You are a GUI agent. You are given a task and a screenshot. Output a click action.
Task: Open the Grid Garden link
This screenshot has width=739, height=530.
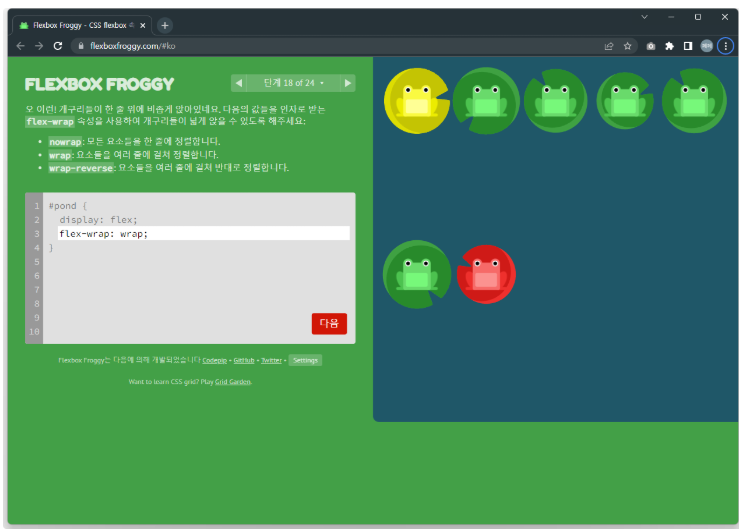233,382
